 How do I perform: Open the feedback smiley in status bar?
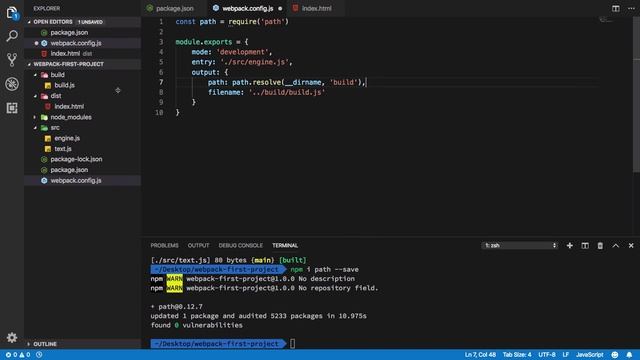(615, 355)
